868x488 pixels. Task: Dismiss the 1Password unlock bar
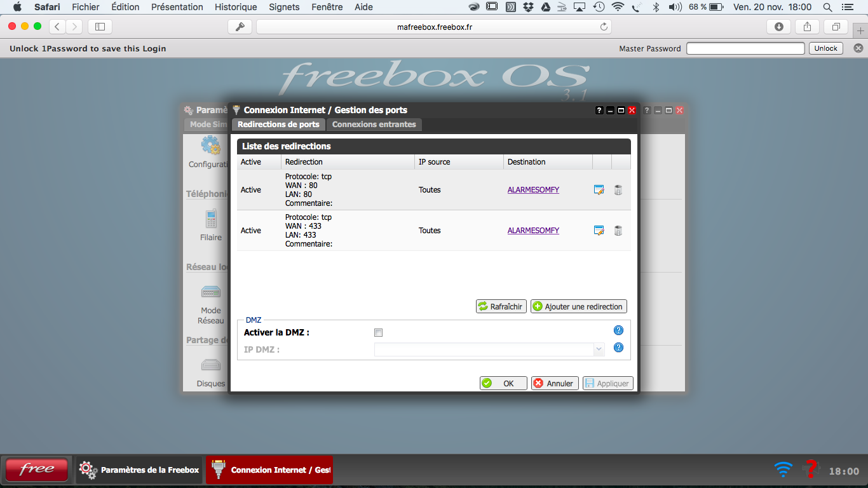pyautogui.click(x=858, y=48)
